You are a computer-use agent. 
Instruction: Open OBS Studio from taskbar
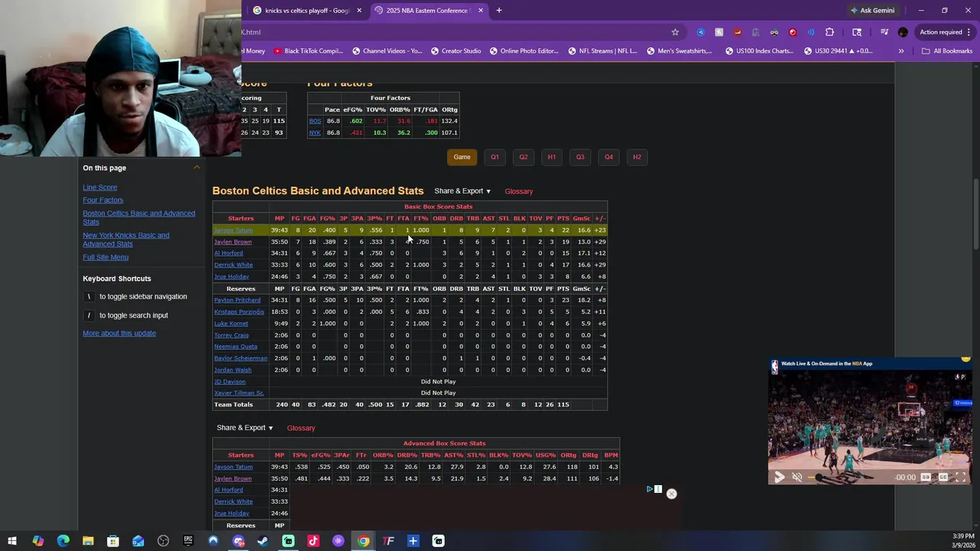(163, 541)
